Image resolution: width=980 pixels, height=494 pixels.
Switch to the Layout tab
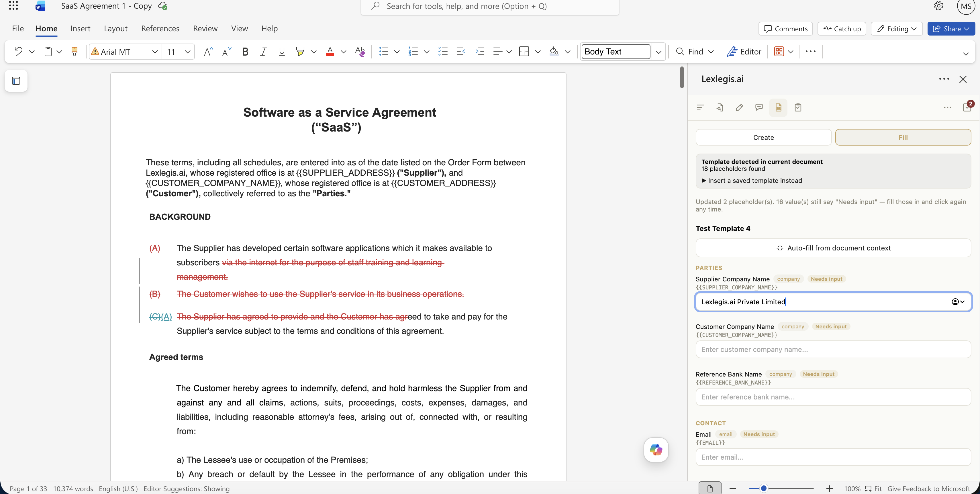pos(116,29)
